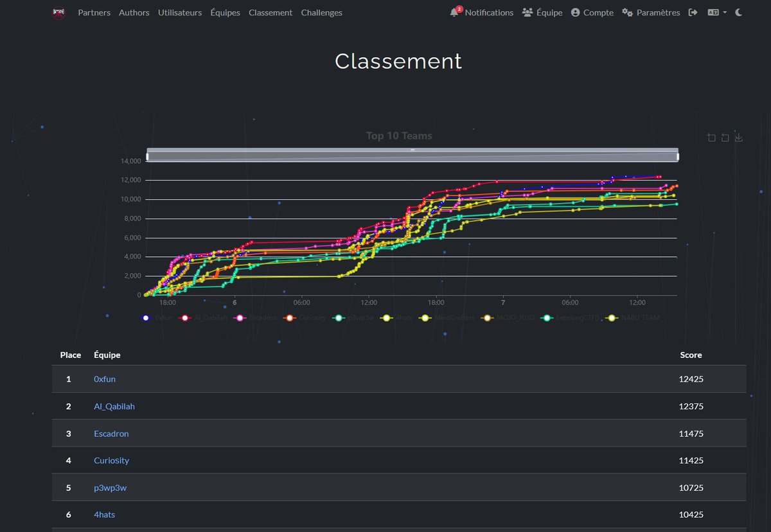This screenshot has height=532, width=771.
Task: Download the chart as image
Action: click(739, 137)
